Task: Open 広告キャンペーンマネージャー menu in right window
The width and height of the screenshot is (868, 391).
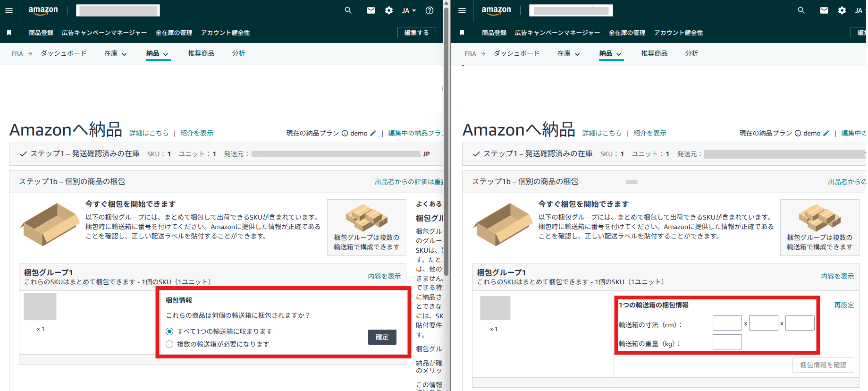Action: click(557, 33)
